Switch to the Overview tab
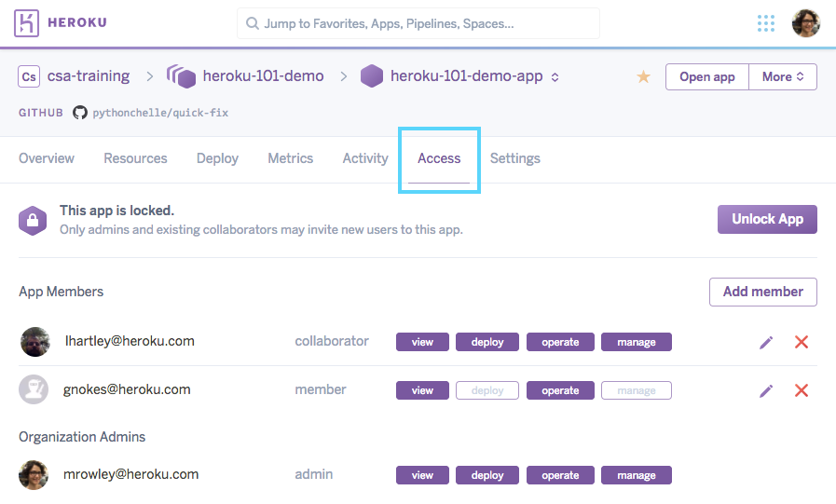Screen dimensions: 836x504 (x=47, y=158)
